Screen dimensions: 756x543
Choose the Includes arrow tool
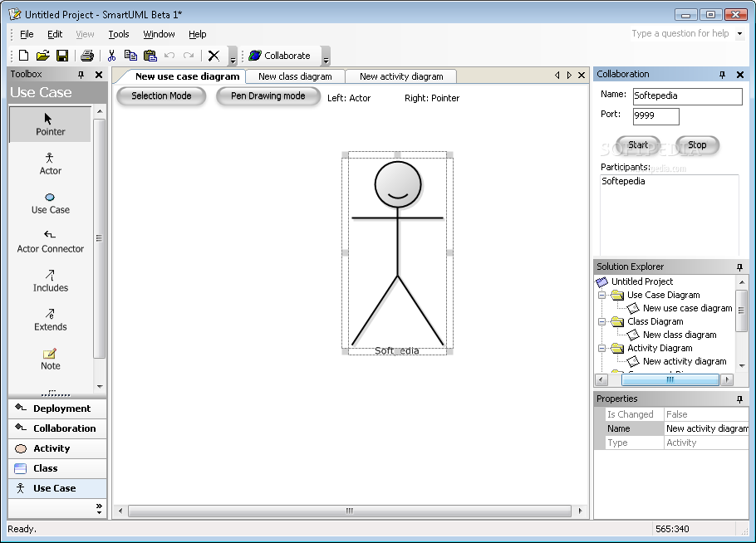(x=50, y=280)
